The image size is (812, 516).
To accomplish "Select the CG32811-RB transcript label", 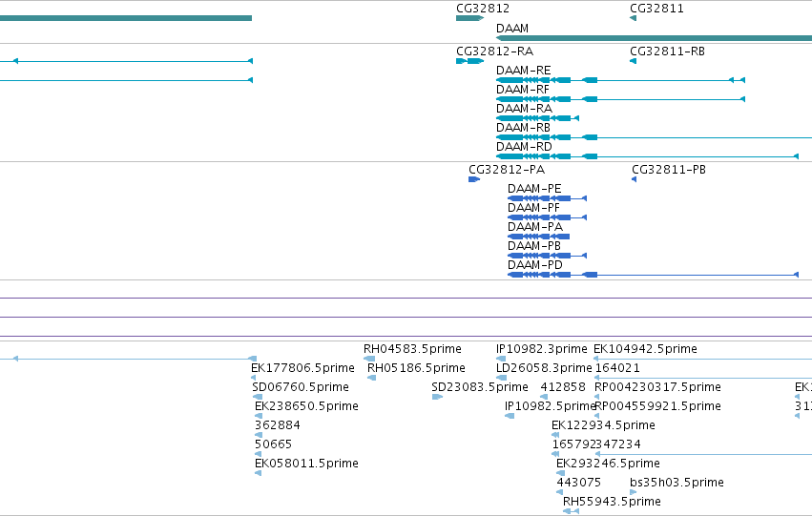I will click(x=667, y=52).
